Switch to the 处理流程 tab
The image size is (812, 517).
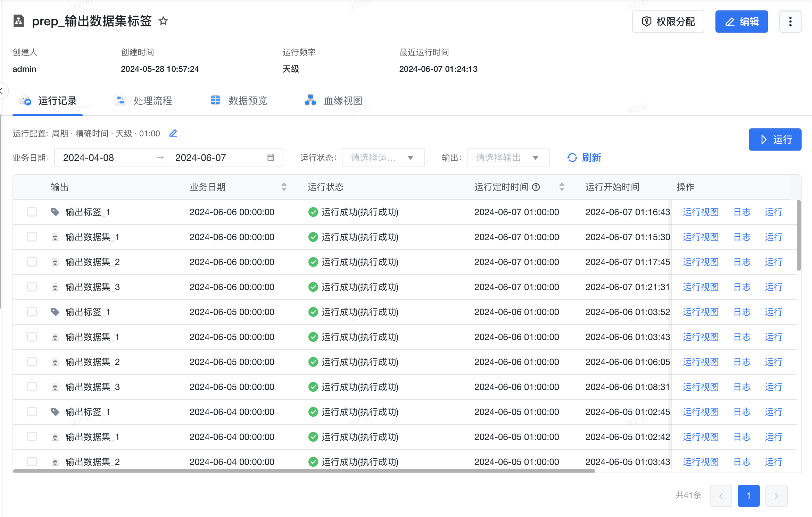coord(143,101)
